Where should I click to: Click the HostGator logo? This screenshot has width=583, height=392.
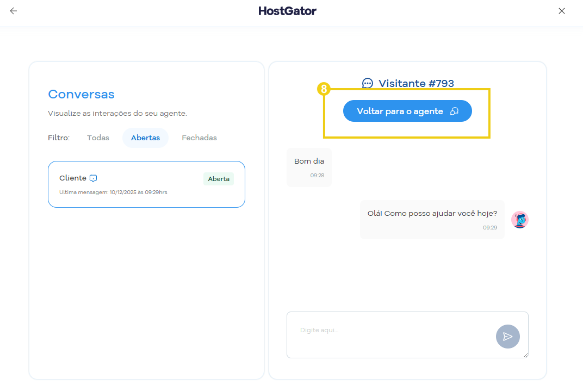(x=287, y=11)
